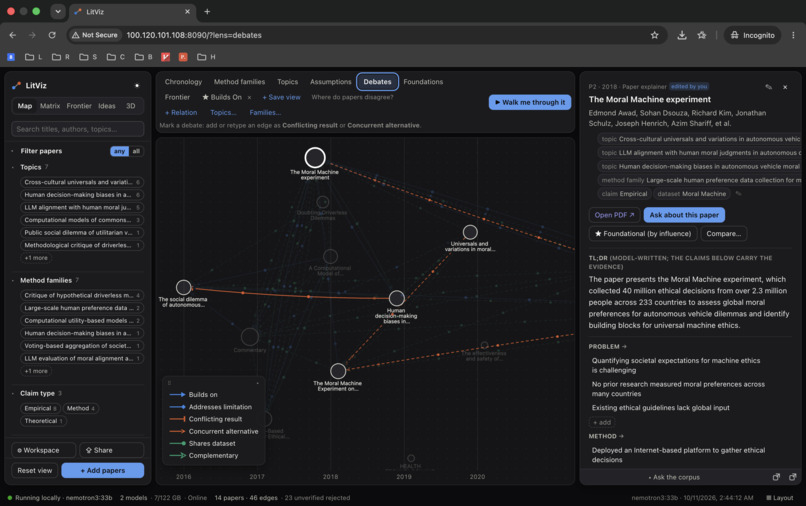Set filter match mode to all
Image resolution: width=806 pixels, height=506 pixels.
pos(136,151)
